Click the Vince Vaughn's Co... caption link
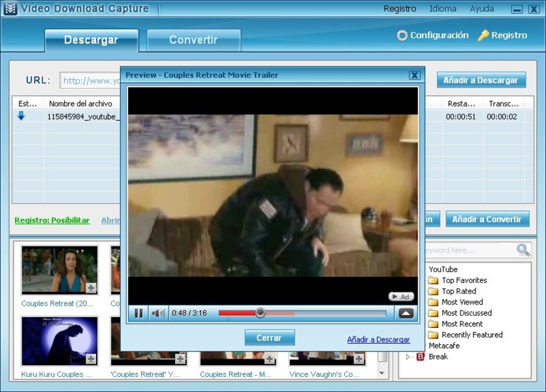Image resolution: width=546 pixels, height=392 pixels. click(324, 374)
